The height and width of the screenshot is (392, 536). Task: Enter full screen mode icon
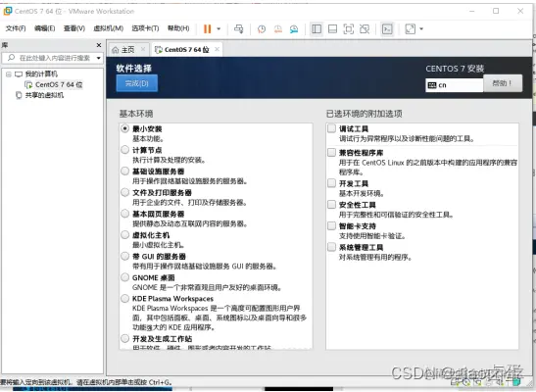click(x=348, y=29)
